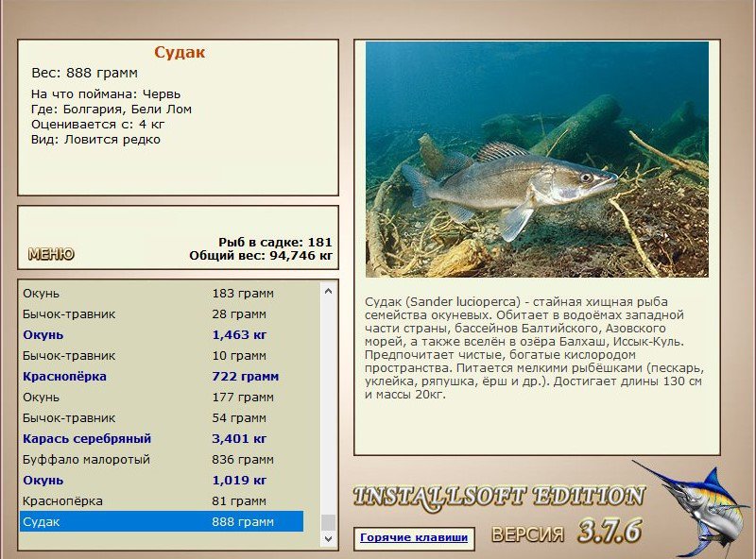Select the Карась серебряный 3,401 кг row
The image size is (756, 559).
click(x=162, y=438)
